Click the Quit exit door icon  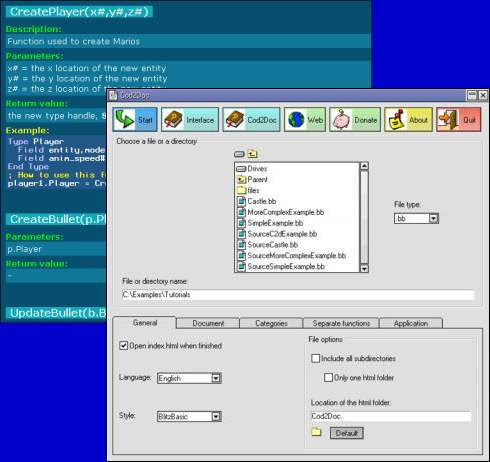447,120
